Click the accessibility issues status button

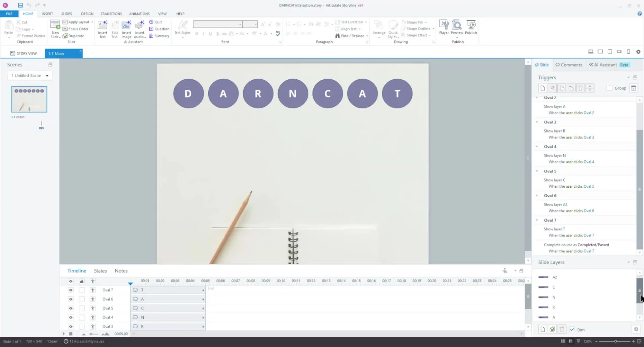tap(84, 341)
